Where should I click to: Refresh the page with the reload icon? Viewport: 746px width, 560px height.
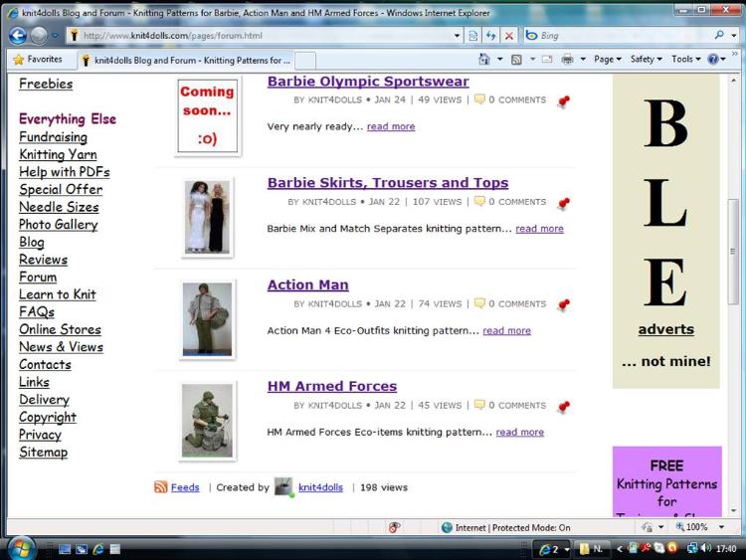491,35
